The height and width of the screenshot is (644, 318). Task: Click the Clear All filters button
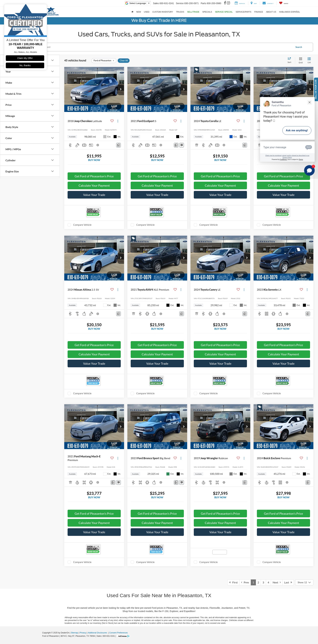(124, 60)
